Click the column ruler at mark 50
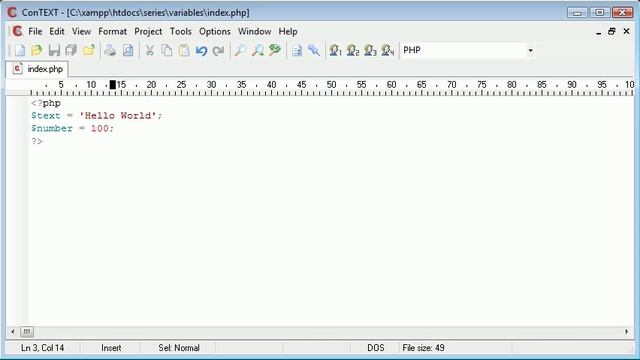Screen dimensions: 640x360 pyautogui.click(x=331, y=85)
